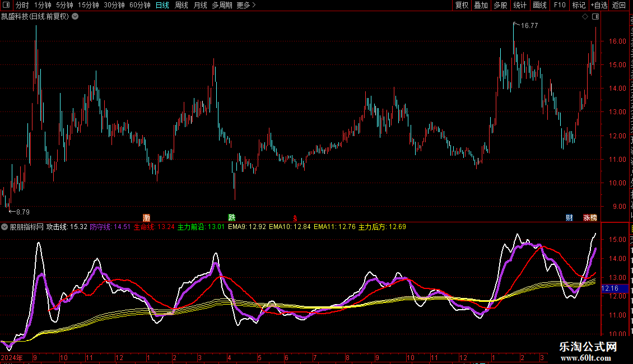This screenshot has width=633, height=364.
Task: Click the EMA10: 12.84 value
Action: 290,227
